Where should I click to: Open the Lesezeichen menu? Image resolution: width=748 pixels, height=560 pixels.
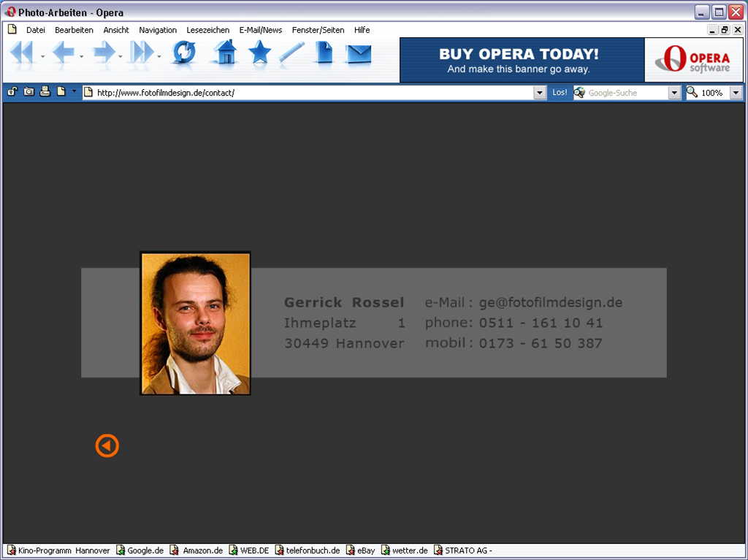point(208,30)
